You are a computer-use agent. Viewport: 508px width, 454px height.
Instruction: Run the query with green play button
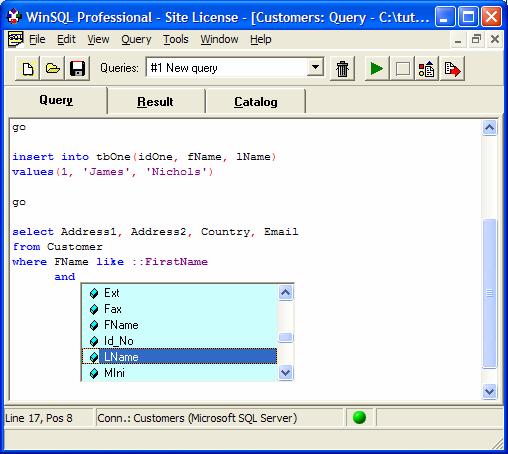pyautogui.click(x=377, y=69)
